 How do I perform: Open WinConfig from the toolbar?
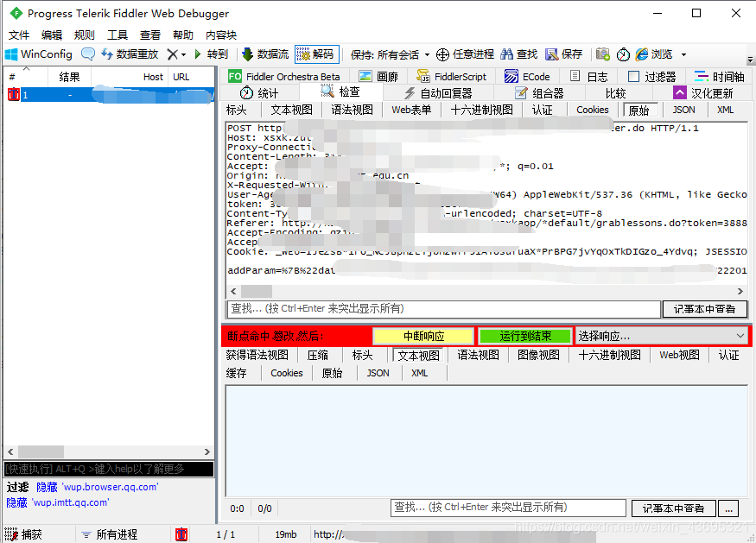pos(39,54)
